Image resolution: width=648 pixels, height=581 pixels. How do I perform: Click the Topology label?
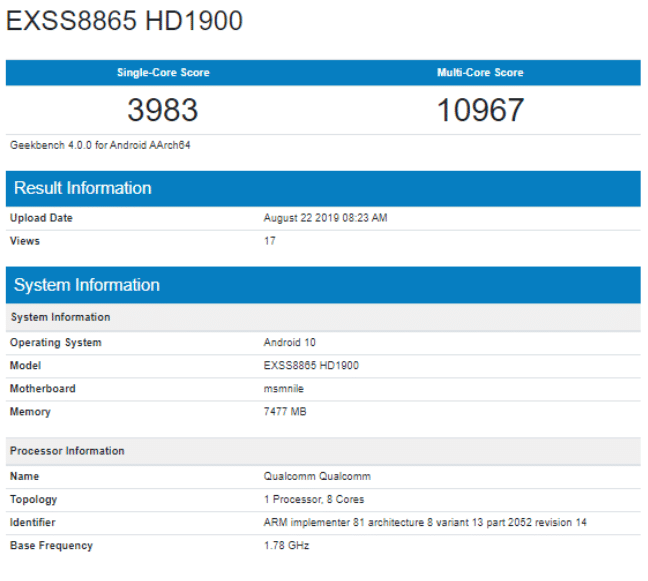(33, 500)
